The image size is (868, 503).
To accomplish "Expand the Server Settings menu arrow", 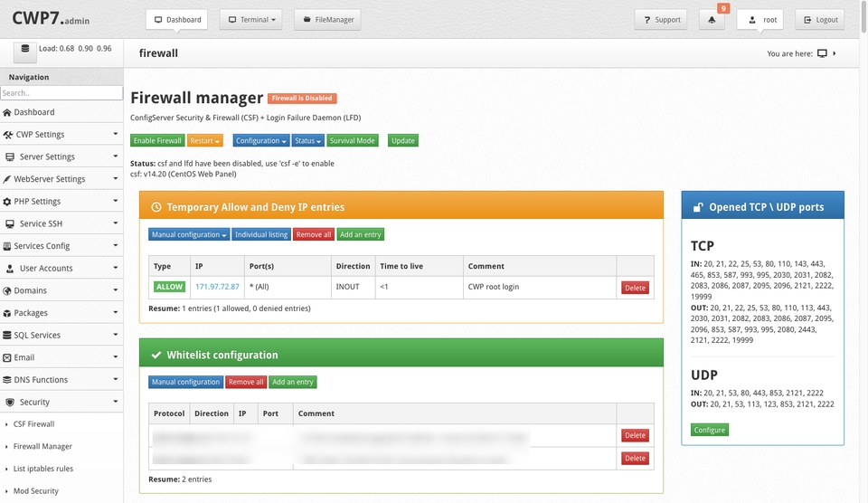I will coord(115,157).
